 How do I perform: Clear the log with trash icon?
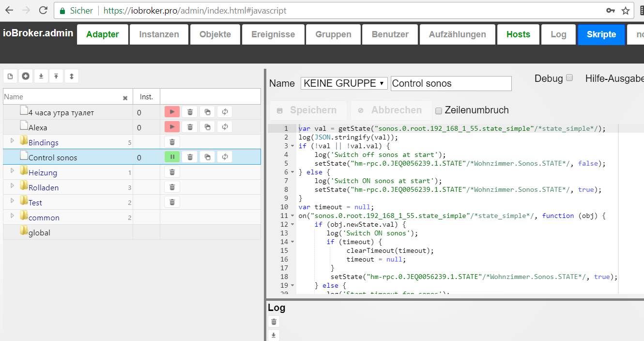click(274, 322)
